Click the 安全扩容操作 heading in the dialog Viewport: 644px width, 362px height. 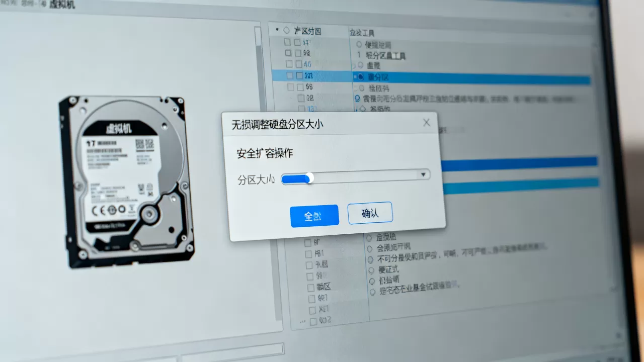(265, 153)
